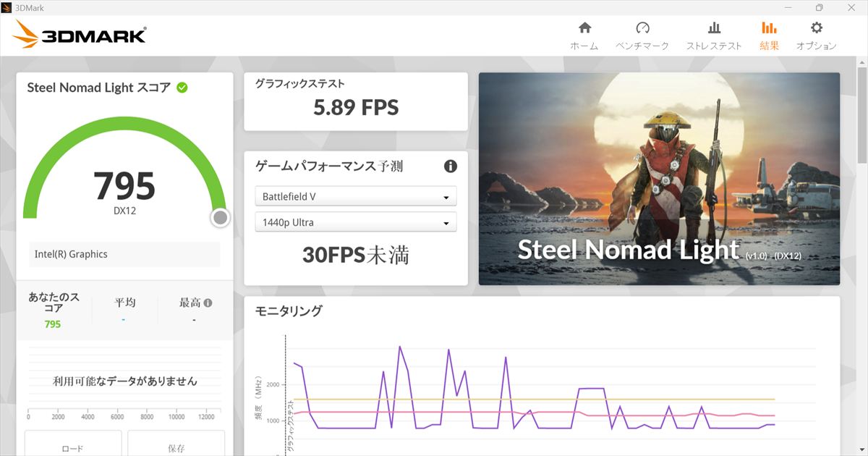Click the グラフィックステスト label
The image size is (868, 456).
[x=299, y=84]
